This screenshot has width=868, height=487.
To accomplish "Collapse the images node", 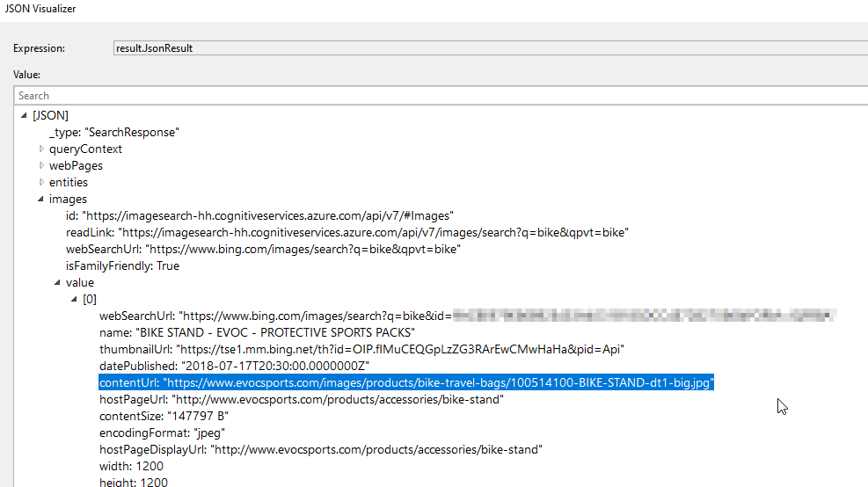I will point(40,200).
